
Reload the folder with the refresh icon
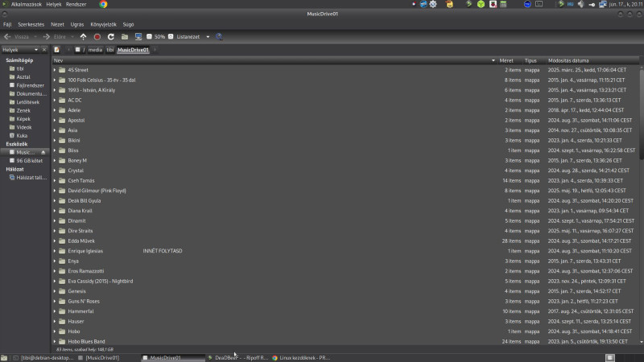click(x=111, y=36)
